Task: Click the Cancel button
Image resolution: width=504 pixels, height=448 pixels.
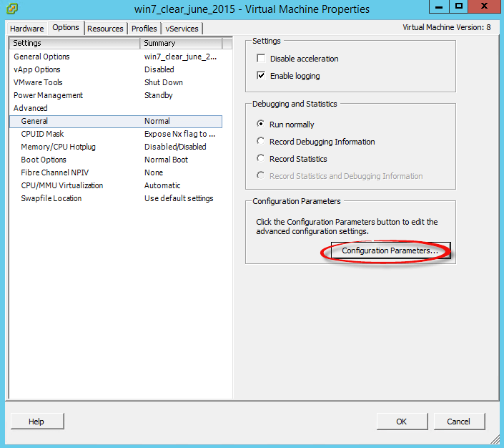Action: [459, 422]
